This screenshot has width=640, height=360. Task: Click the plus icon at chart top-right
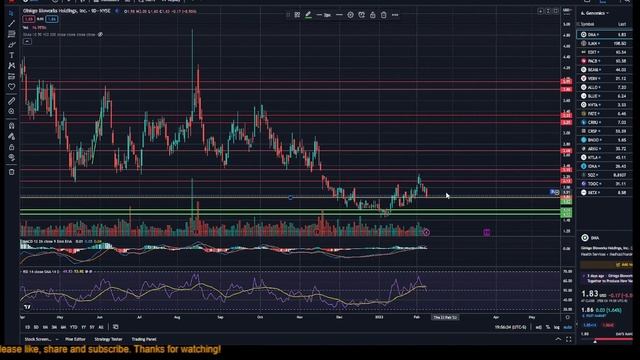coord(540,11)
